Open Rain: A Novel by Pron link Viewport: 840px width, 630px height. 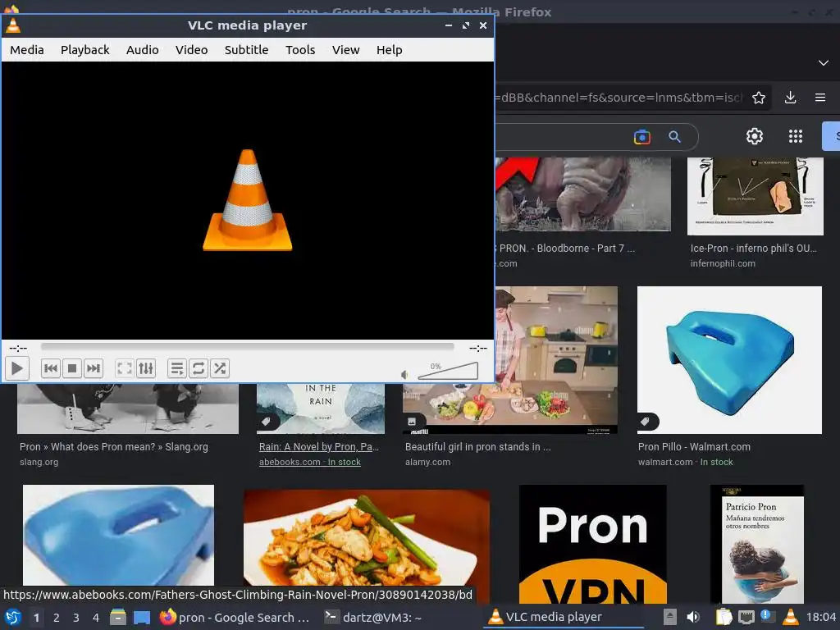[x=319, y=447]
